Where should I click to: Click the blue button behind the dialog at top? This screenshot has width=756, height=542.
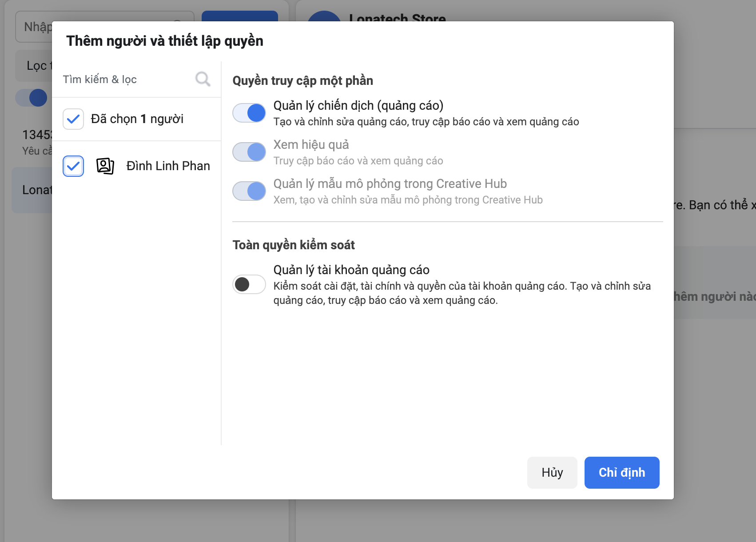tap(240, 16)
